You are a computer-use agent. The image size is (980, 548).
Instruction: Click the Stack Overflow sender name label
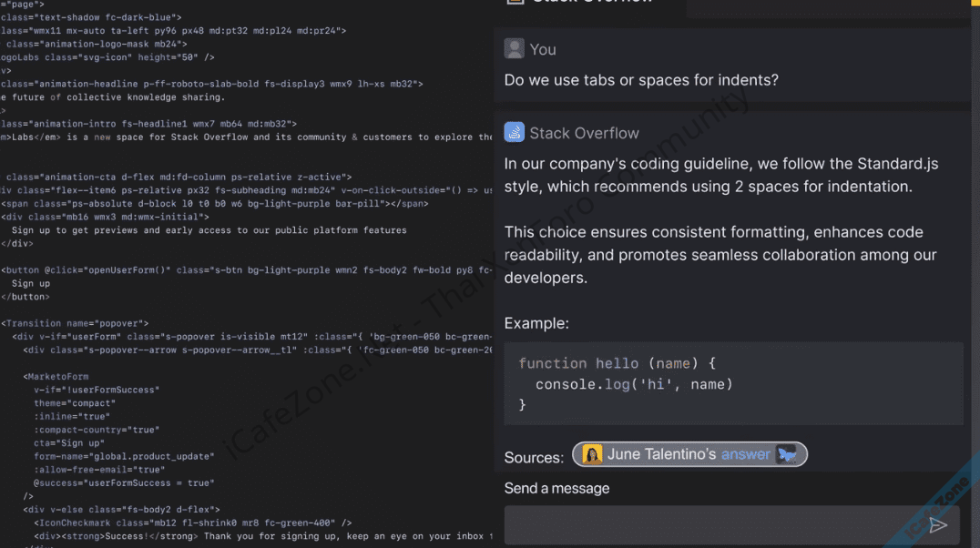click(x=584, y=133)
